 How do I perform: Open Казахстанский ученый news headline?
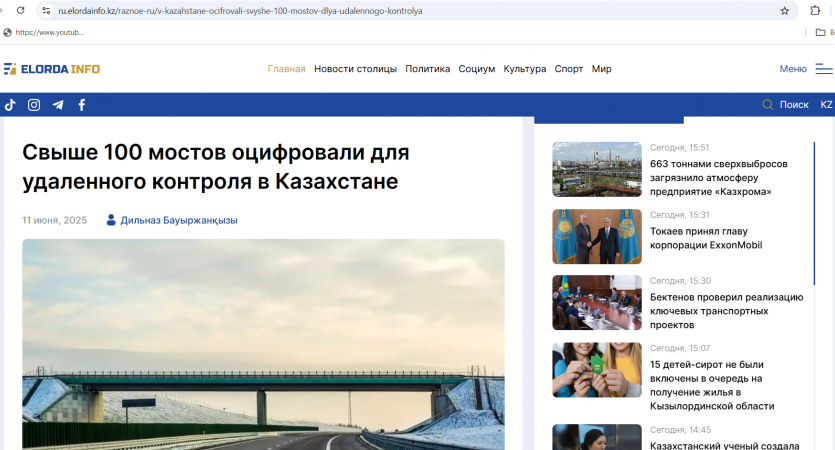(x=724, y=446)
